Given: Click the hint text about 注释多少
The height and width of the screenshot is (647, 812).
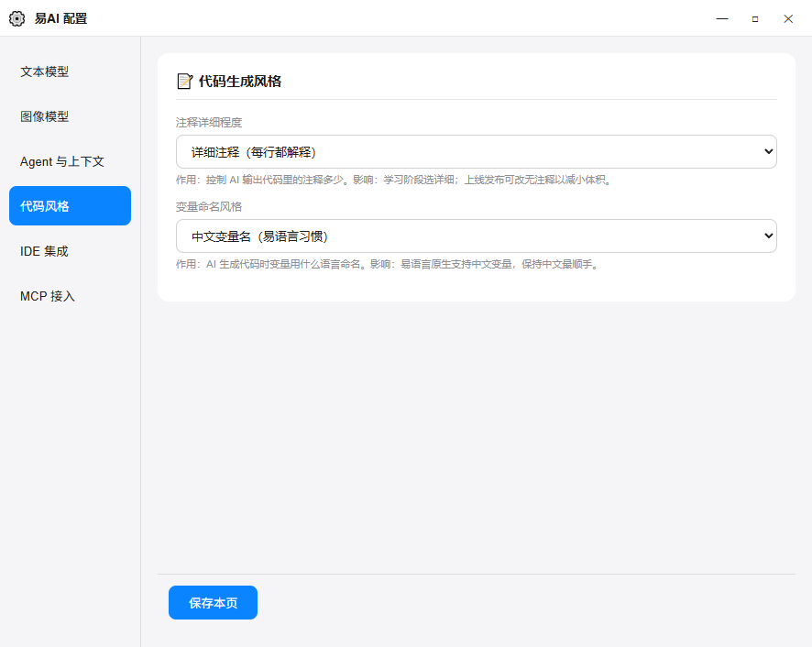Looking at the screenshot, I should 395,180.
